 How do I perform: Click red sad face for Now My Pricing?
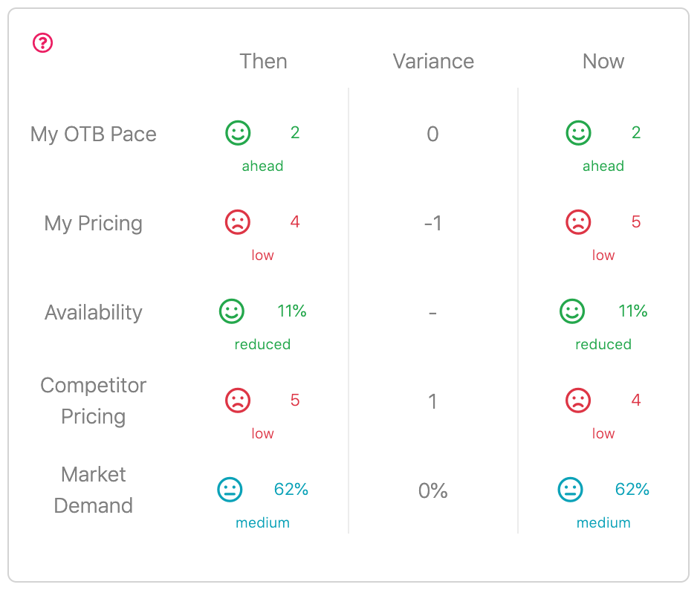click(579, 222)
